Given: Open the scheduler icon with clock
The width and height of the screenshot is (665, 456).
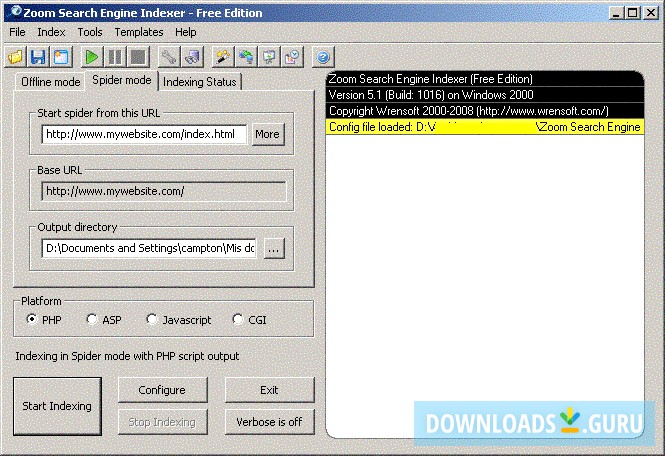Looking at the screenshot, I should [x=292, y=57].
